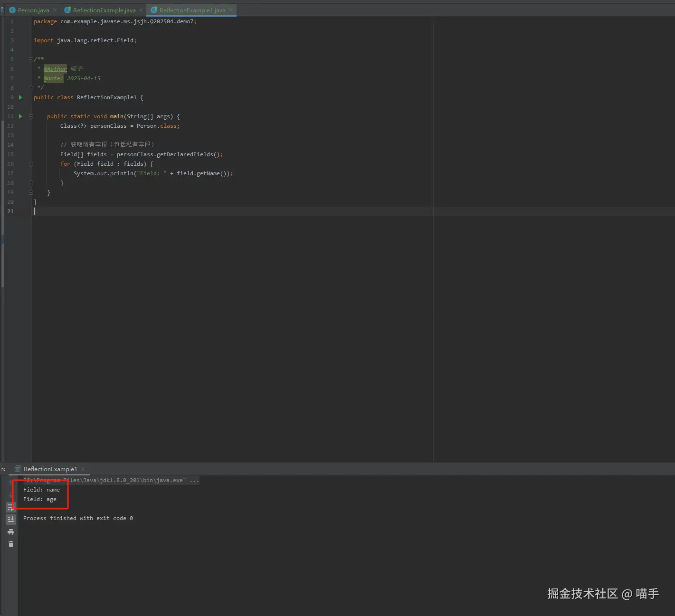Close the Person.java tab
The height and width of the screenshot is (616, 675).
[55, 10]
